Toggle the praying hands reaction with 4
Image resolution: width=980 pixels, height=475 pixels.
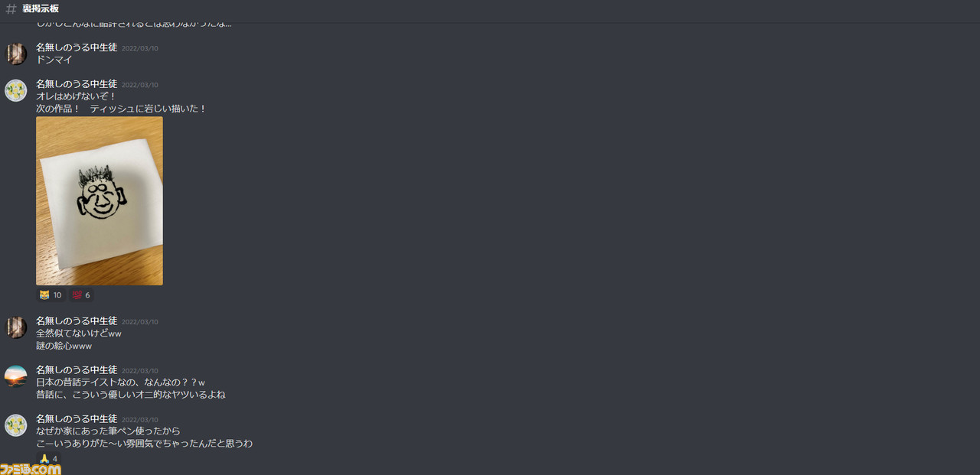click(48, 459)
